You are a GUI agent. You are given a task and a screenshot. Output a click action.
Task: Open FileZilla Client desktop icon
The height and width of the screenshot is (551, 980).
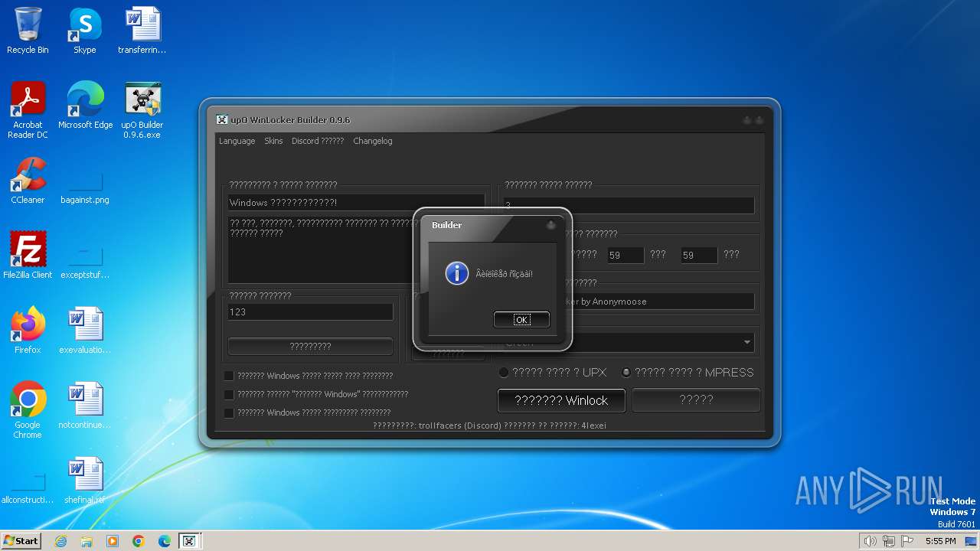[x=28, y=256]
